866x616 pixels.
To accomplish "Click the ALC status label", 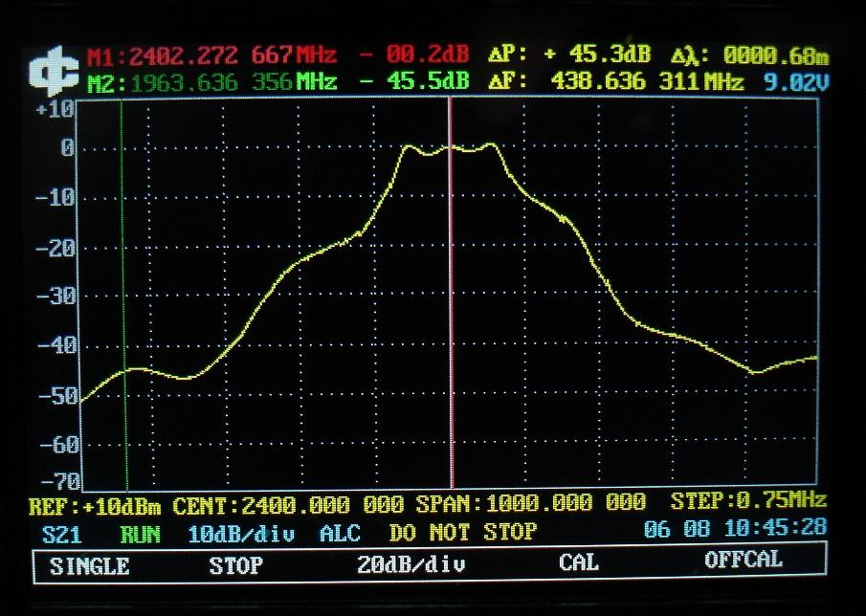I will [341, 533].
